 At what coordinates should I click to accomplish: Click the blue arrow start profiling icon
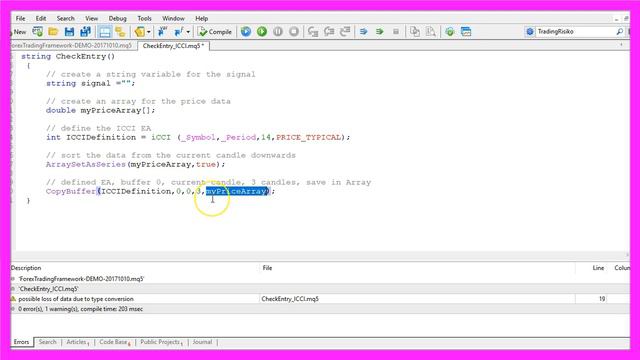point(364,31)
